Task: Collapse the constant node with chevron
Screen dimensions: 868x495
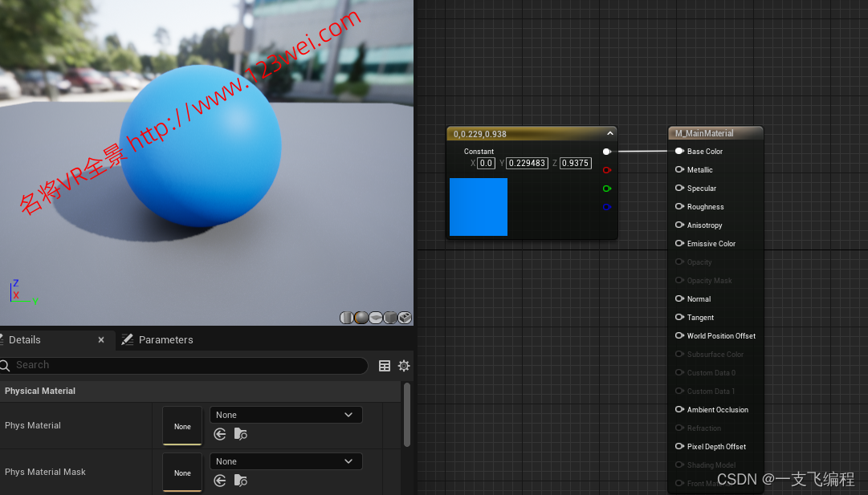Action: pyautogui.click(x=609, y=134)
